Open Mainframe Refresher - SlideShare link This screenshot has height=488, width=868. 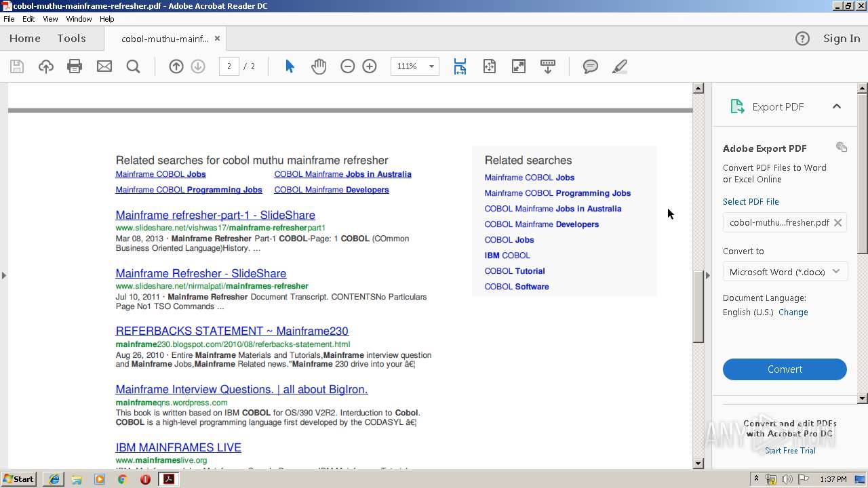(201, 274)
